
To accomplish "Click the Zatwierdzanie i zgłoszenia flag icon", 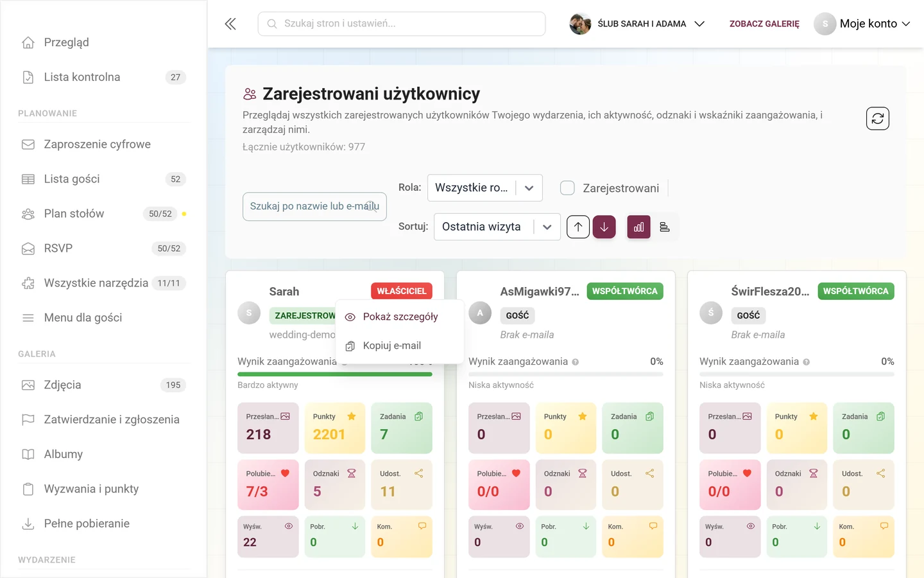I will point(28,420).
